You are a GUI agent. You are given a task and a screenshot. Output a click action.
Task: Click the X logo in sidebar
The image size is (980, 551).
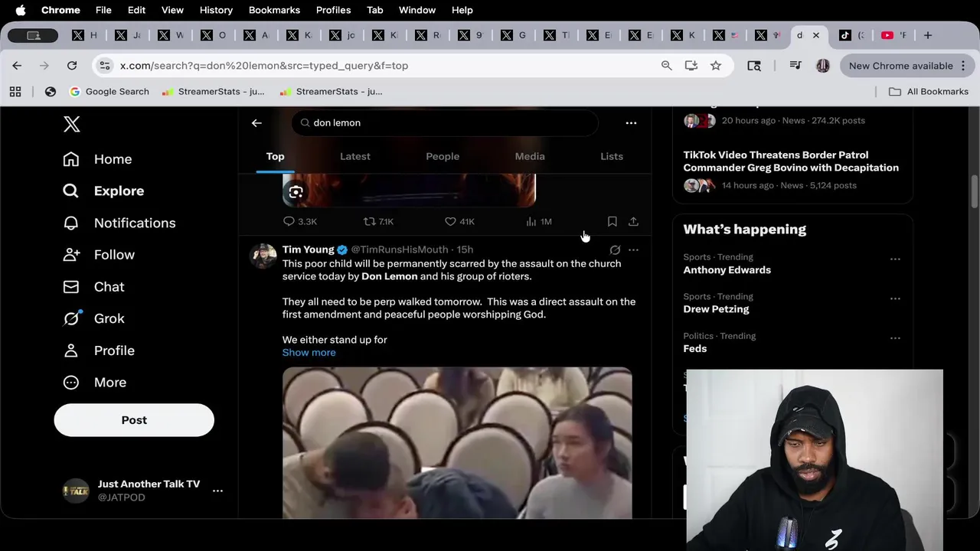71,124
